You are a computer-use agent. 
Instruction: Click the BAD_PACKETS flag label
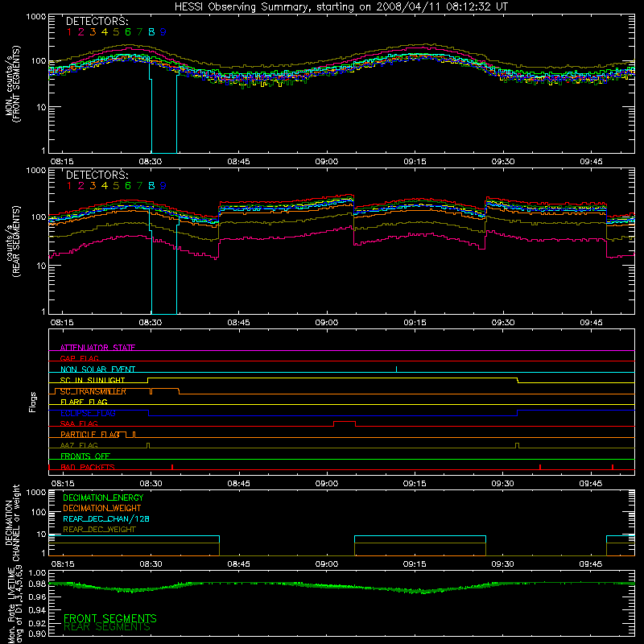click(x=88, y=467)
